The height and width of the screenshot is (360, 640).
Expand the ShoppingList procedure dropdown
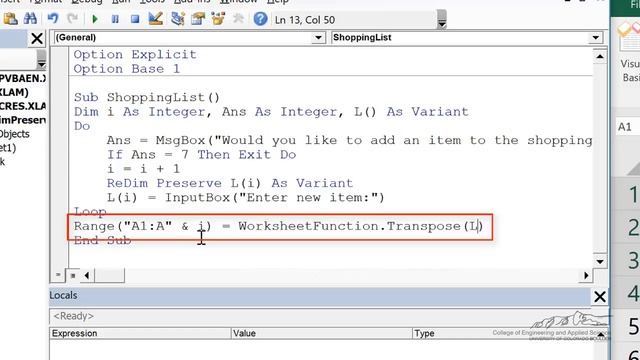pyautogui.click(x=596, y=38)
